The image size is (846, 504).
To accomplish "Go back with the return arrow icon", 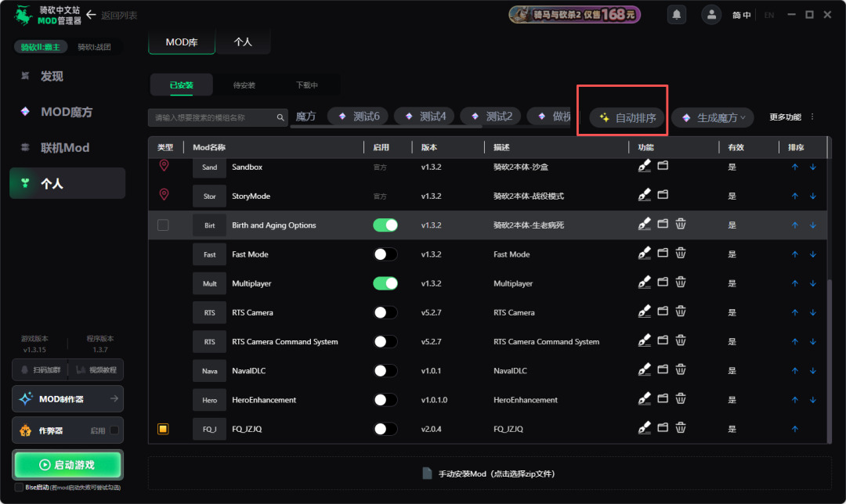I will pos(91,15).
